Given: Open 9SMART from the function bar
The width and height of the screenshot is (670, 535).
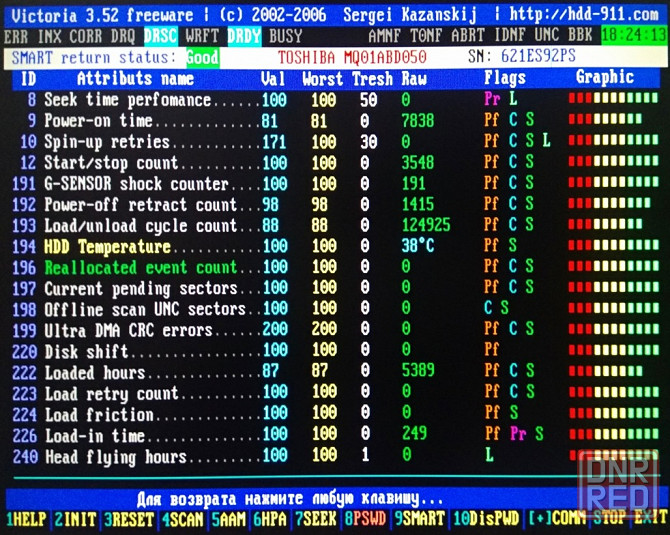Looking at the screenshot, I should pos(420,519).
